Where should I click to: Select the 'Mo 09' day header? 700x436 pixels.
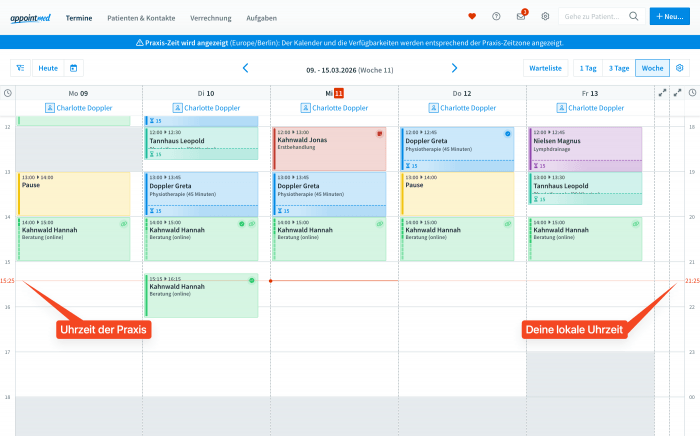coord(78,93)
